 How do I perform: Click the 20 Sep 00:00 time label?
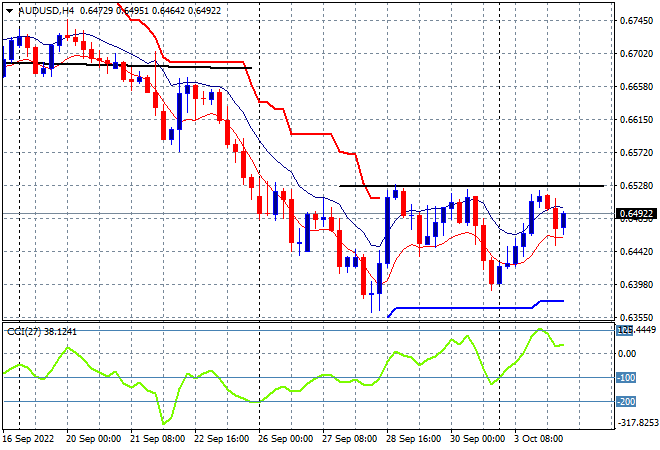click(x=93, y=439)
